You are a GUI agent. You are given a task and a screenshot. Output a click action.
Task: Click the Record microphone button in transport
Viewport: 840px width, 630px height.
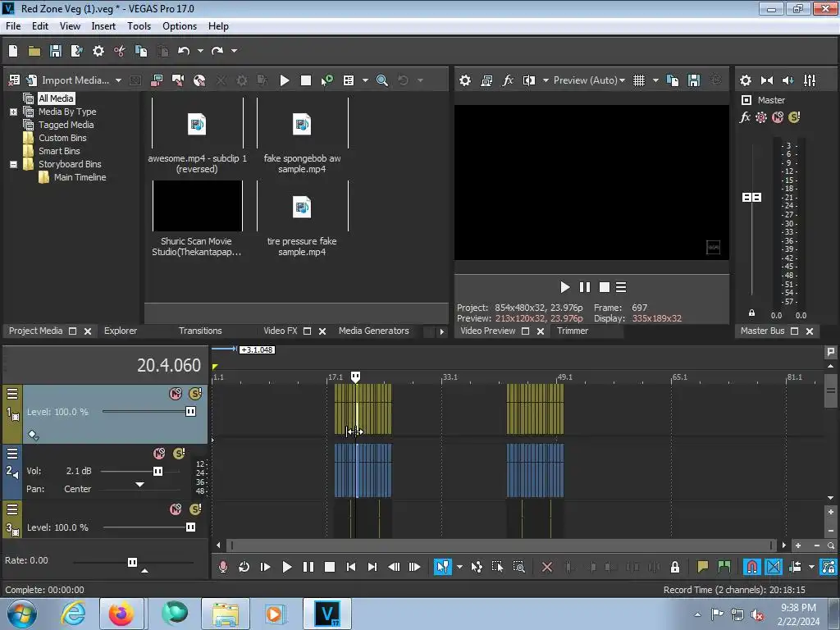tap(223, 567)
